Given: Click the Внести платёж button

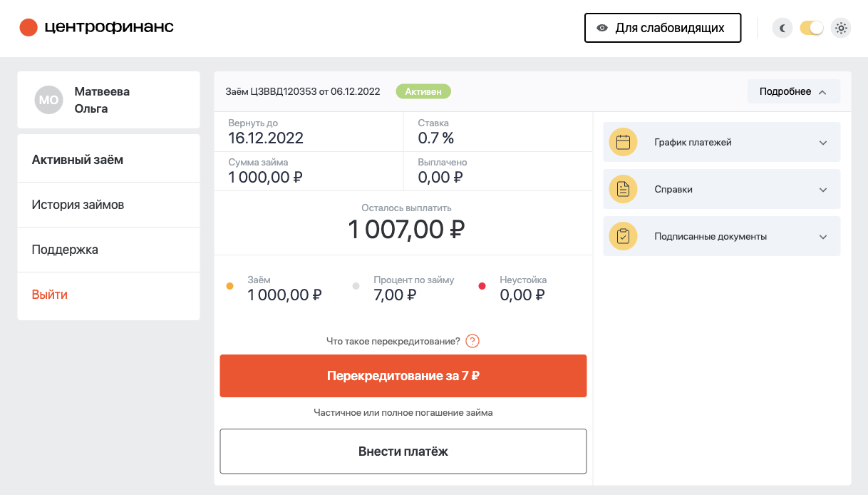Looking at the screenshot, I should click(x=403, y=451).
